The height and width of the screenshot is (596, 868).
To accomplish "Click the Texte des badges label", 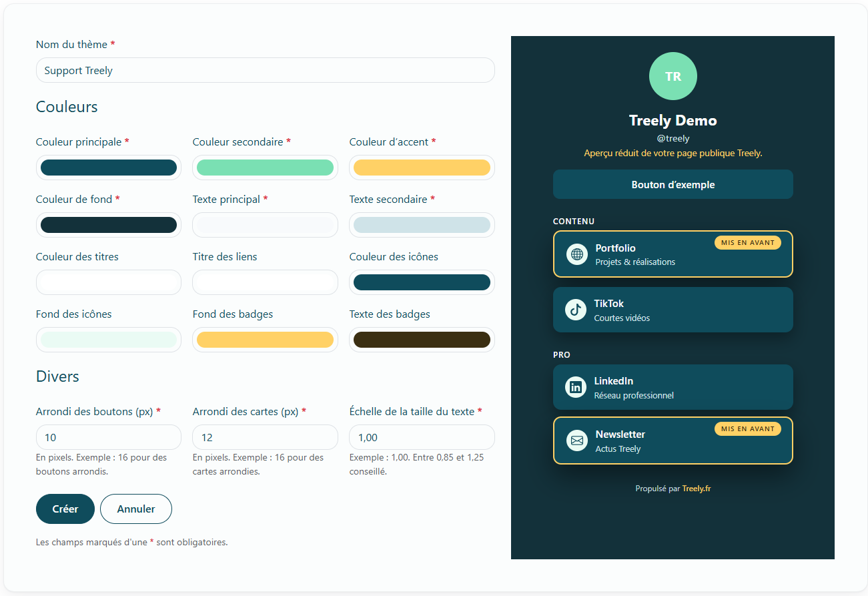I will click(390, 314).
